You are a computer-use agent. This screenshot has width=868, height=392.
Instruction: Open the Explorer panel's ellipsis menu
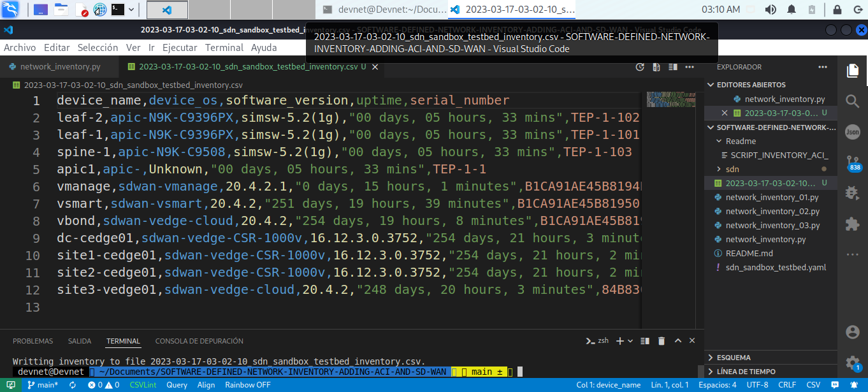[x=823, y=67]
